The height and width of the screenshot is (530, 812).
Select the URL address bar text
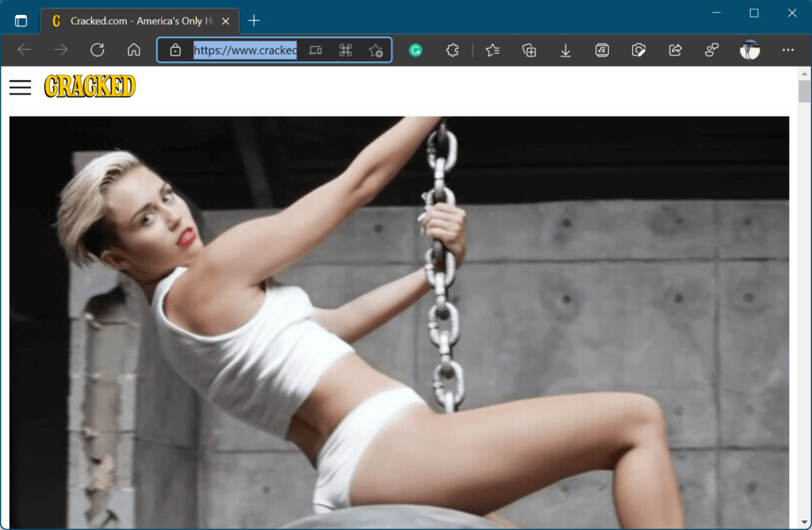tap(245, 50)
